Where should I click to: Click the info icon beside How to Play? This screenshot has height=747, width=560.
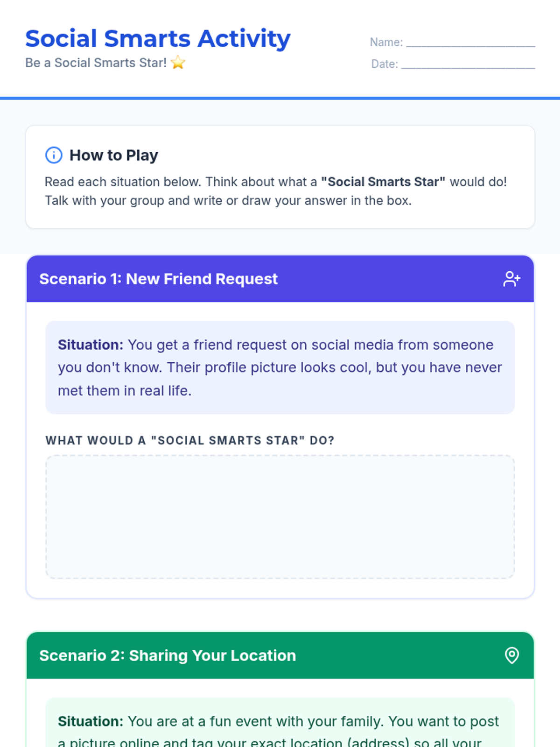click(x=54, y=155)
